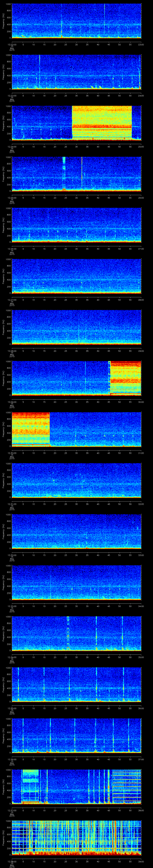Screen dimensions: 153x868
Task: Click the spectrogram plot starting at 12:31:00
Action: click(76, 480)
